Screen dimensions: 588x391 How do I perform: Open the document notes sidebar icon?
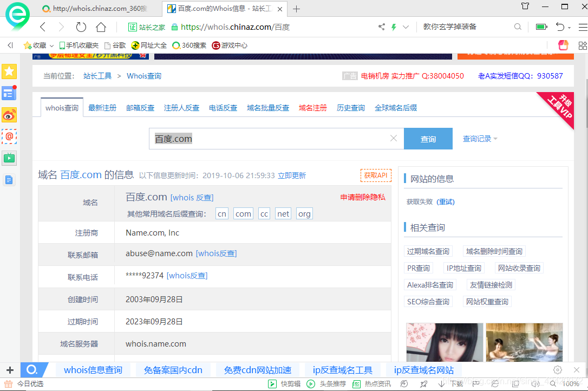tap(9, 180)
